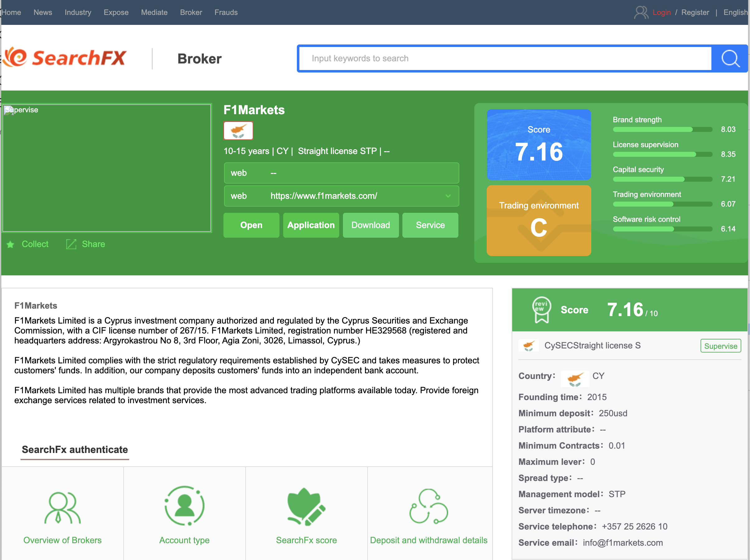Click the Brand strength rating bar
This screenshot has height=560, width=750.
point(662,129)
